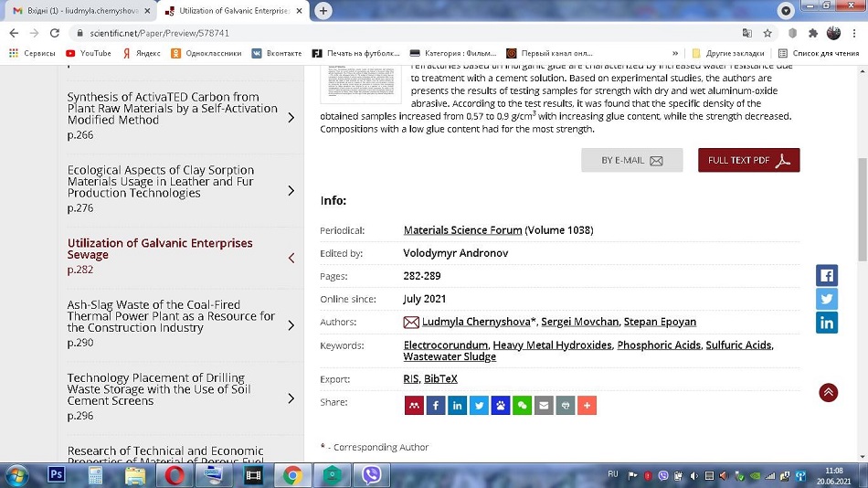Open Viber from the Windows taskbar
The image size is (868, 488).
(371, 475)
